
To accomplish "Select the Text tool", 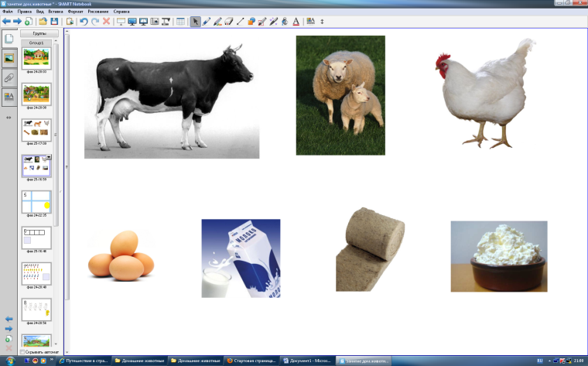I will (296, 22).
